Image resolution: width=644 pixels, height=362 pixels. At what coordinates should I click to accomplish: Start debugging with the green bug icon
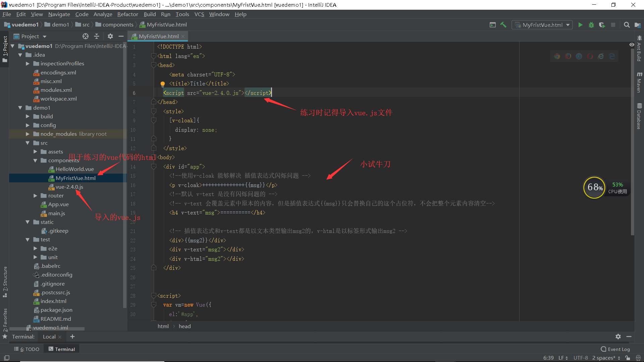[591, 25]
